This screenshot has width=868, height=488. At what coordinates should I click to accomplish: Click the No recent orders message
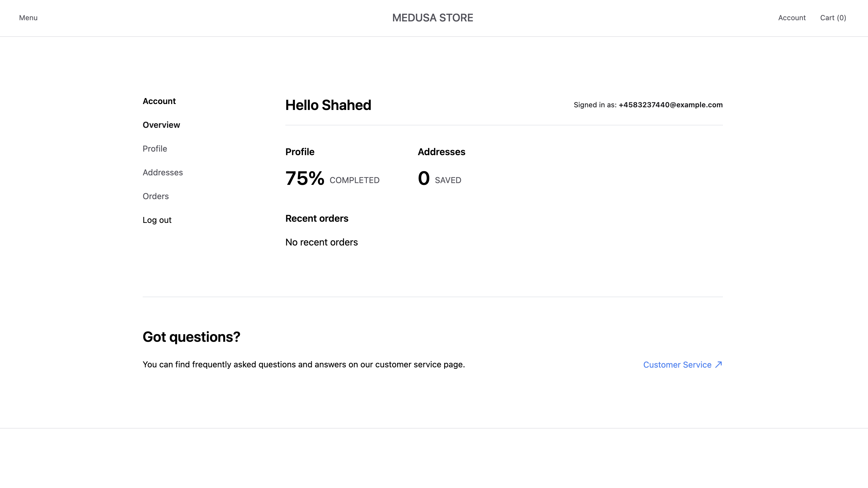coord(321,242)
